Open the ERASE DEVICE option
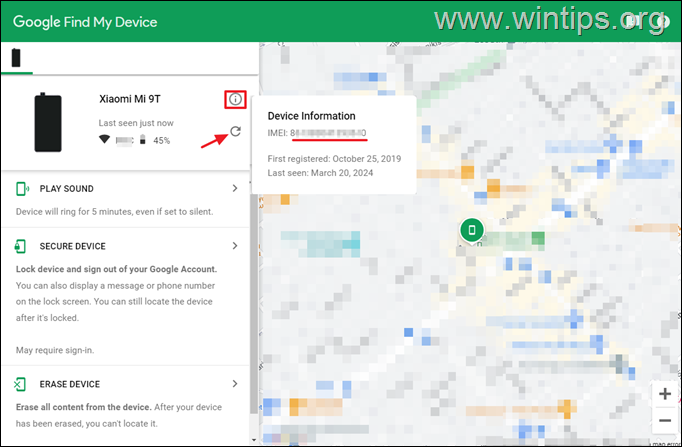The height and width of the screenshot is (447, 682). (70, 384)
